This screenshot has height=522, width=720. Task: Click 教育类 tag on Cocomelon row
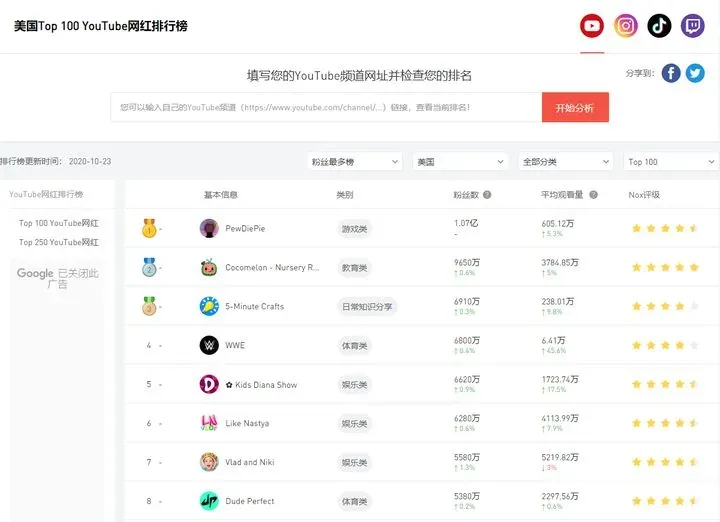pyautogui.click(x=354, y=268)
